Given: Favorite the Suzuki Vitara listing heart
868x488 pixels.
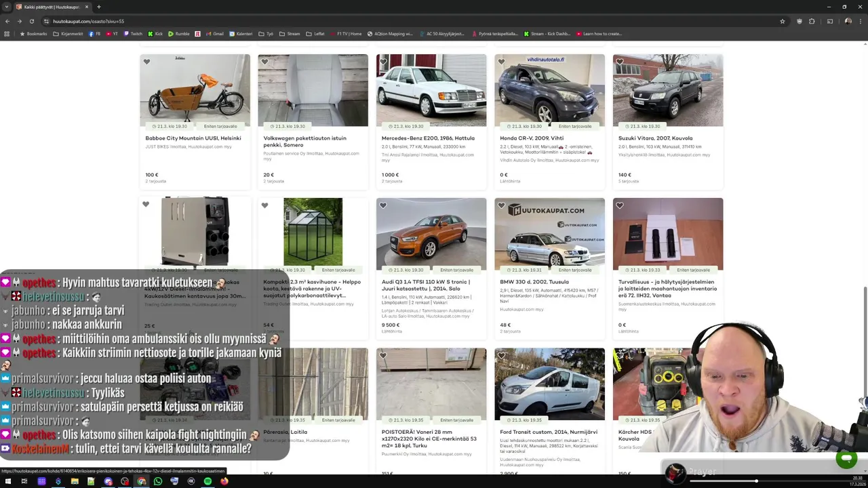Looking at the screenshot, I should click(x=620, y=62).
